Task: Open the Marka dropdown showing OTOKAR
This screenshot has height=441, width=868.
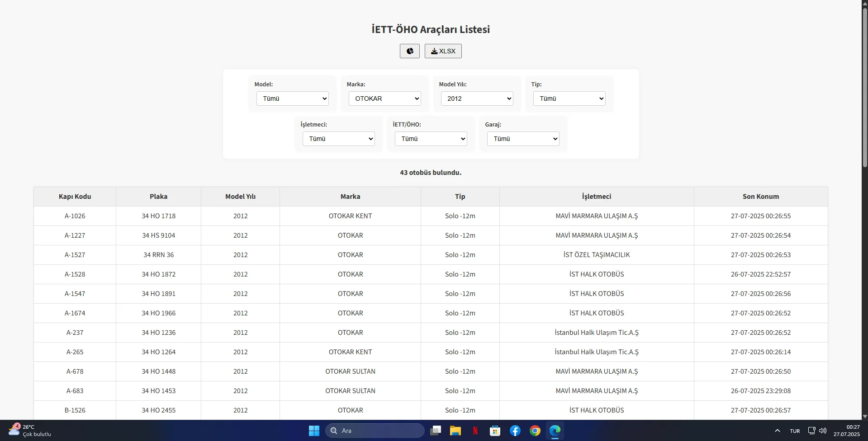Action: click(x=384, y=99)
